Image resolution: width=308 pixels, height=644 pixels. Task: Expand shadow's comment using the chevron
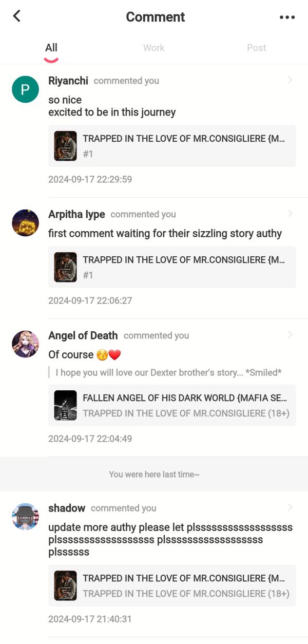[x=291, y=507]
